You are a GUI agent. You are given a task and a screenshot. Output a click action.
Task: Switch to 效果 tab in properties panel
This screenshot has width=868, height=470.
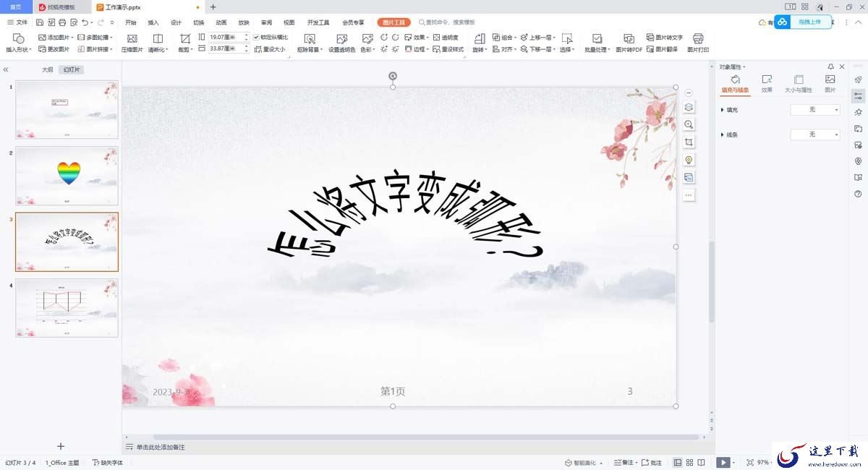tap(767, 83)
